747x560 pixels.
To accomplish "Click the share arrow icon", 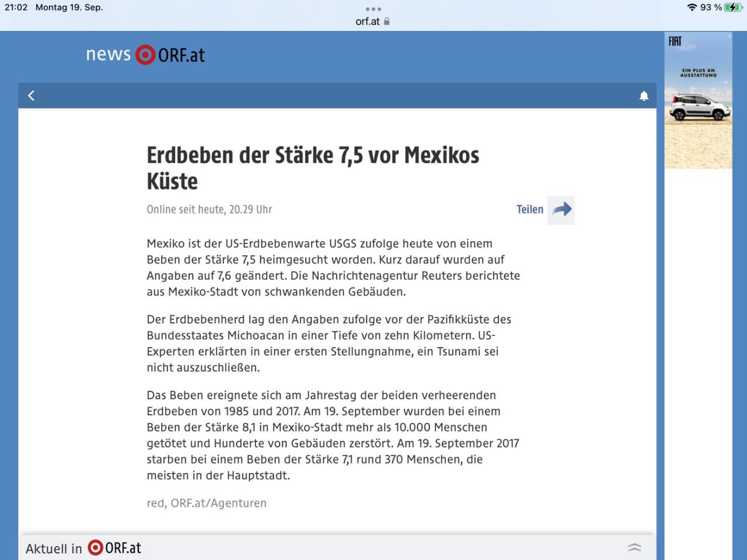I will point(561,210).
